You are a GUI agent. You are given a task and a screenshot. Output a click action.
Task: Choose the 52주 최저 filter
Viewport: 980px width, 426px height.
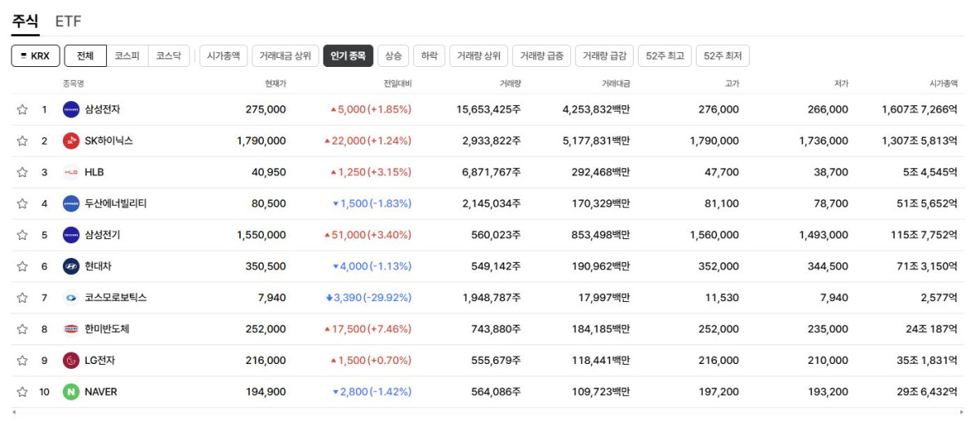723,56
